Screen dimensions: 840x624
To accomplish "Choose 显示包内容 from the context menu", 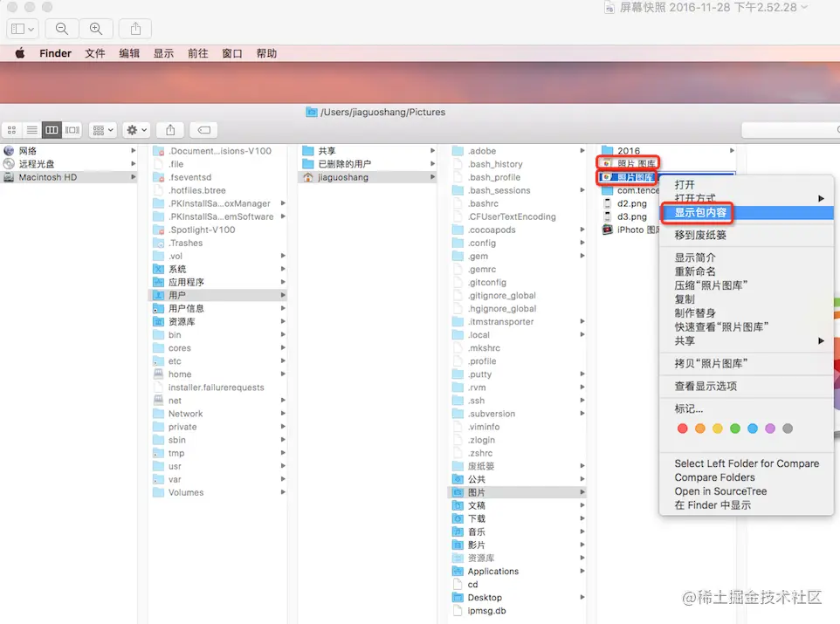I will click(699, 213).
